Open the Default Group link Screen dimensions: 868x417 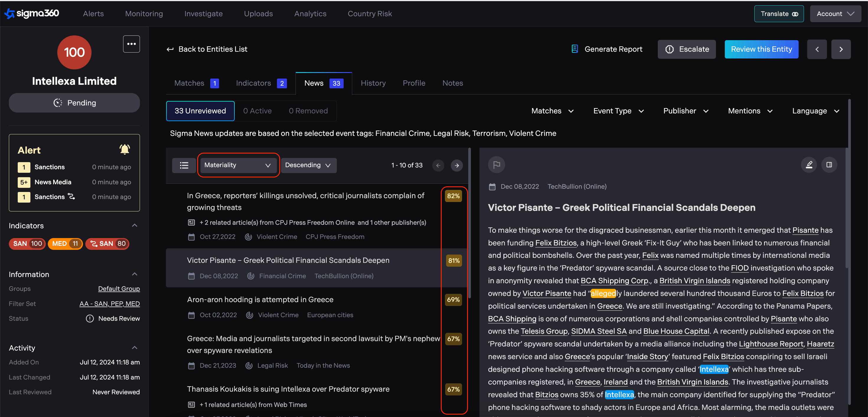click(x=119, y=289)
